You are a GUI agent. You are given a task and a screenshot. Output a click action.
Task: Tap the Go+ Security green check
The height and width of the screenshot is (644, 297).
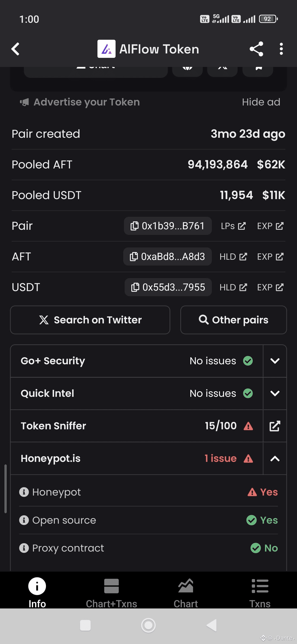click(x=248, y=361)
